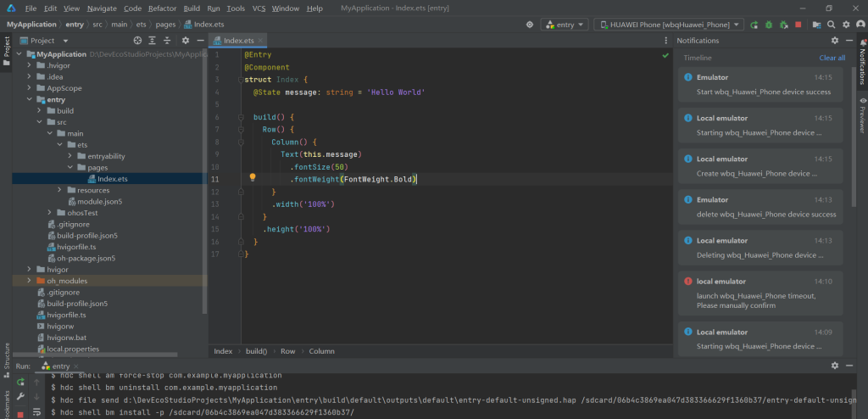The width and height of the screenshot is (868, 419).
Task: Collapse all in Project panel
Action: click(x=165, y=41)
